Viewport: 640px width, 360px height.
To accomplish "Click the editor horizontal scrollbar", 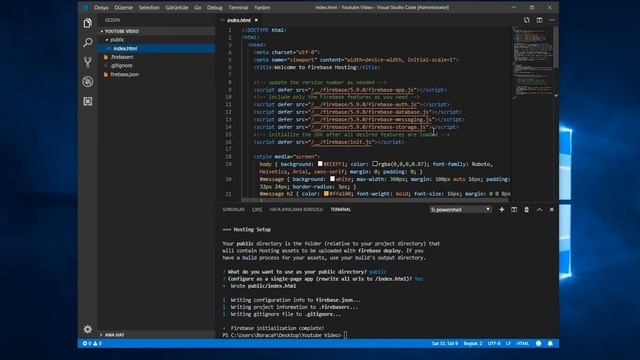I will pos(374,200).
